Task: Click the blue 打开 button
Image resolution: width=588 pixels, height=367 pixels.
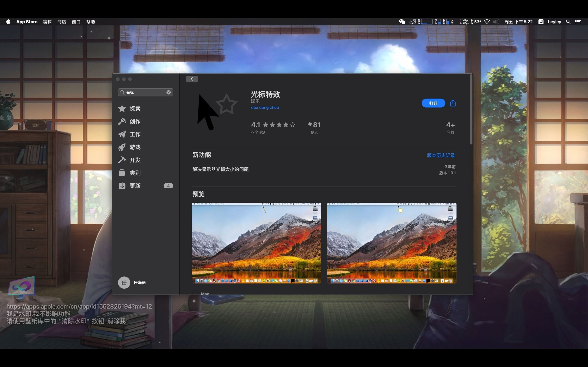Action: point(433,103)
